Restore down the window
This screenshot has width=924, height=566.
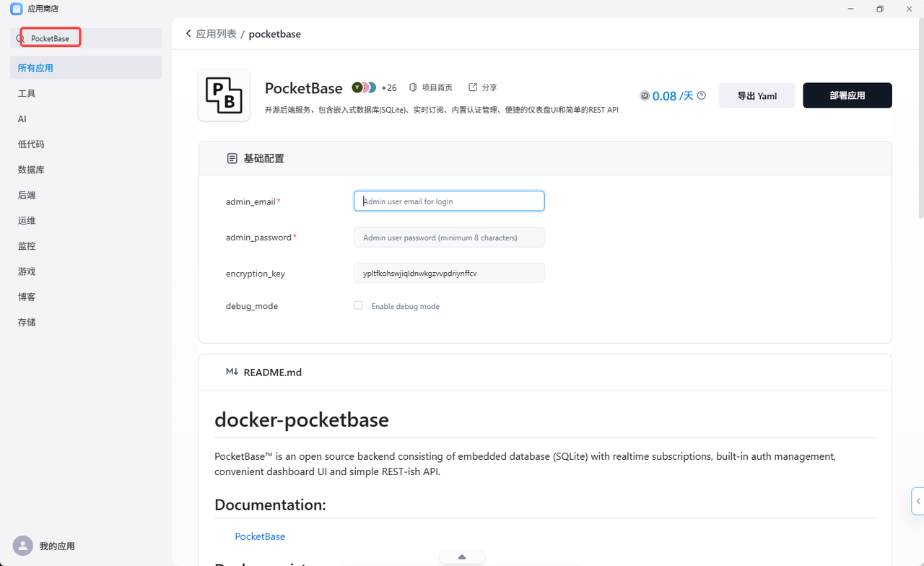coord(880,9)
